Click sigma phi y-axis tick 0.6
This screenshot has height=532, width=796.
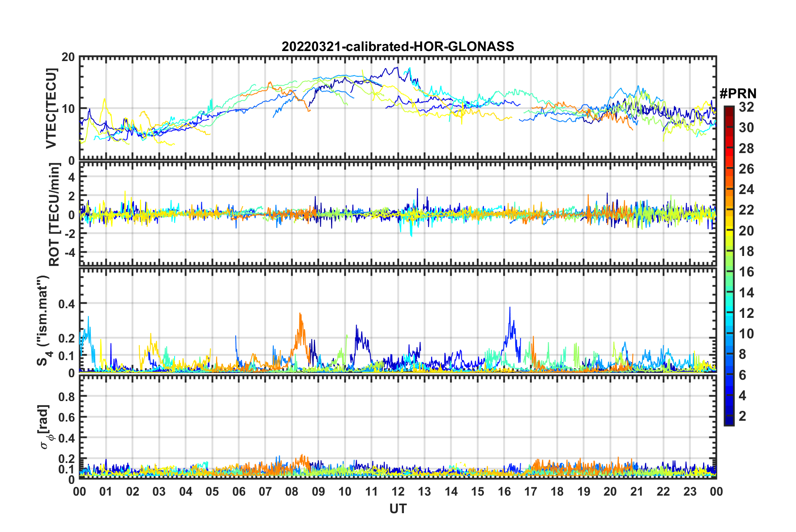pos(67,417)
